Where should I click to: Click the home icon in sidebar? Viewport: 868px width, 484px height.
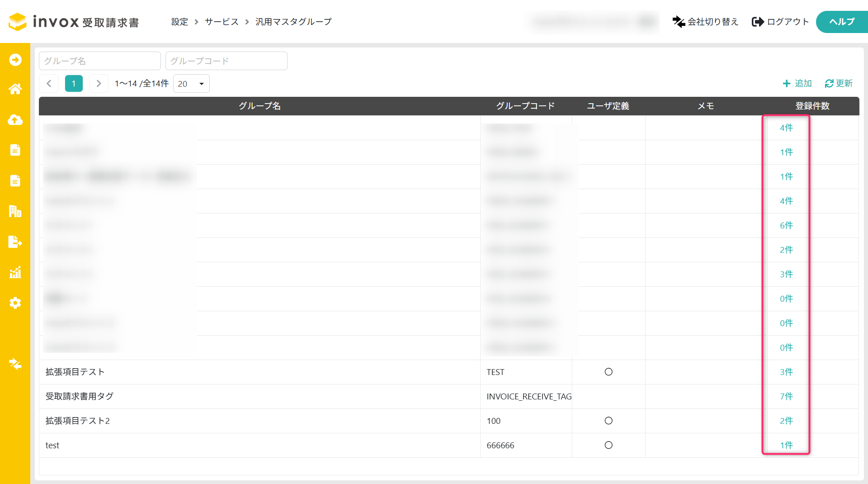[15, 89]
